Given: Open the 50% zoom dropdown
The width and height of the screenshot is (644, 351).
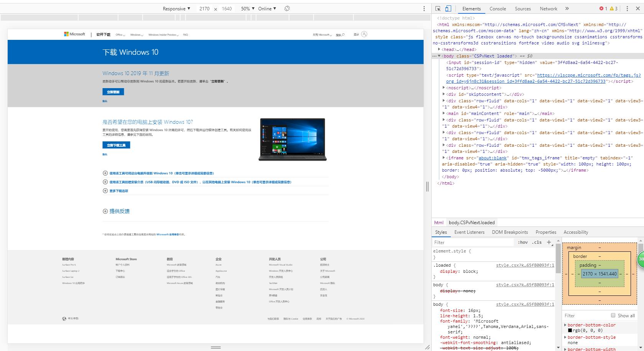Looking at the screenshot, I should pos(247,8).
